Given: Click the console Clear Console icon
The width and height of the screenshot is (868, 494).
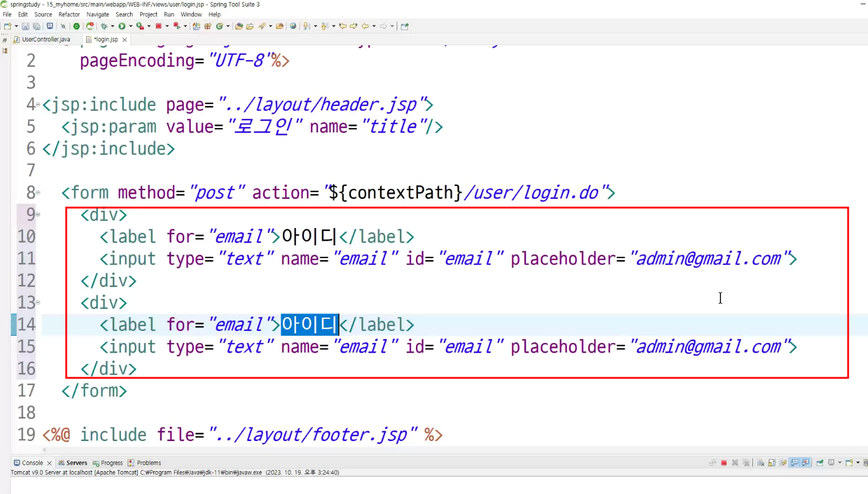Looking at the screenshot, I should (x=761, y=463).
